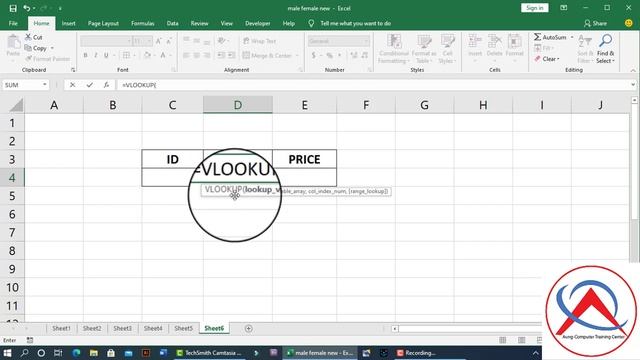
Task: Switch to the Formulas ribbon tab
Action: tap(142, 23)
